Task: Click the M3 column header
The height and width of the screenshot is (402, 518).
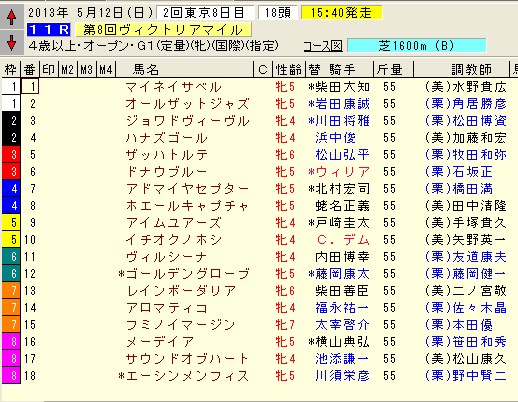Action: tap(87, 69)
